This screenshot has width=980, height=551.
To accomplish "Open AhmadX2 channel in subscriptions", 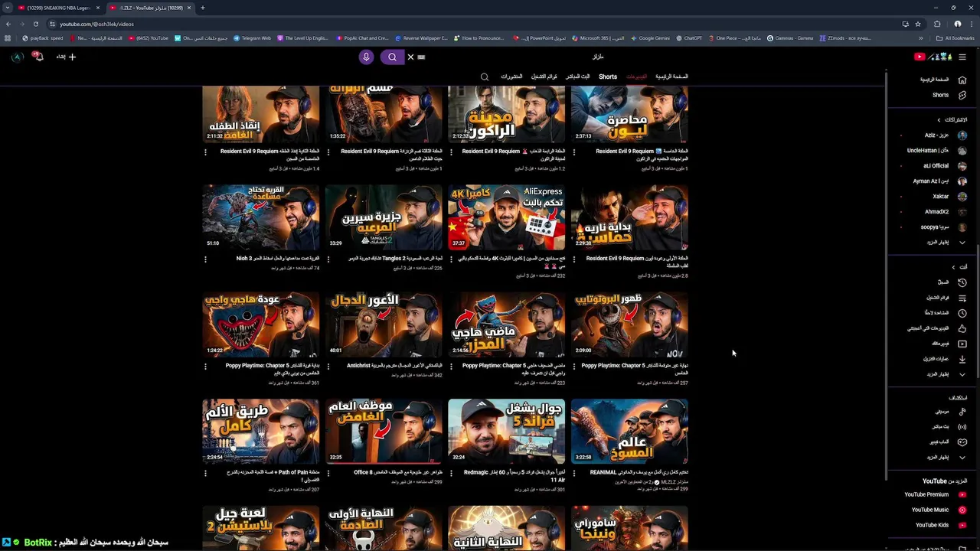I will (934, 212).
